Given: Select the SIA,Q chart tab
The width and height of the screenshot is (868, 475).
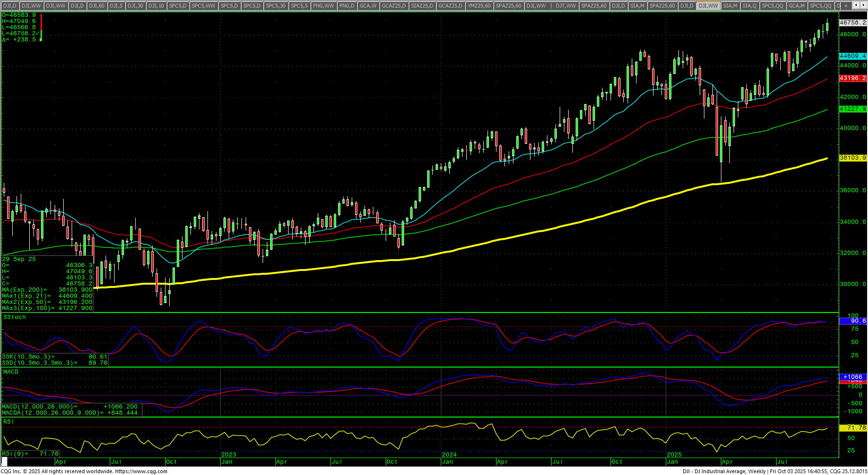Looking at the screenshot, I should pyautogui.click(x=749, y=6).
